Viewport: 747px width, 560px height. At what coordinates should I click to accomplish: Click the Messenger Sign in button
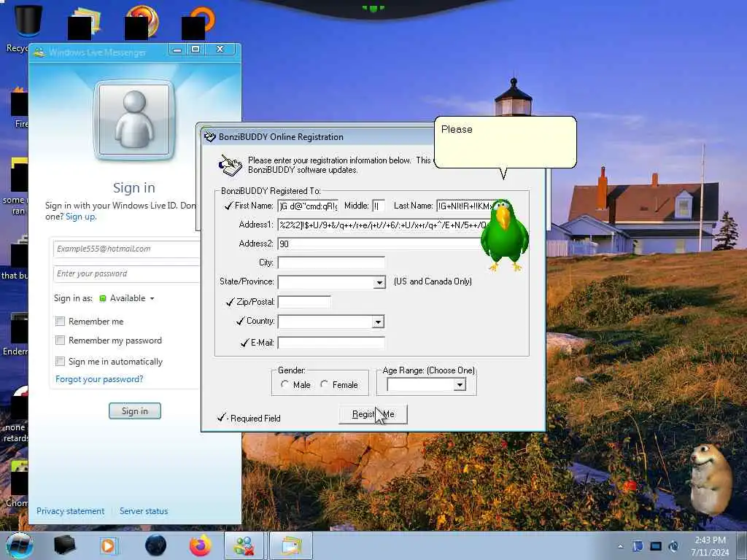pyautogui.click(x=135, y=411)
